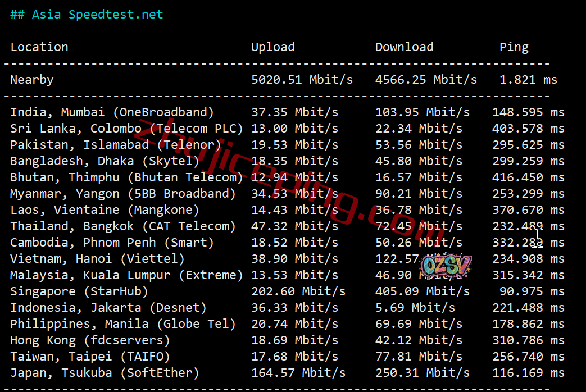Viewport: 586px width, 392px height.
Task: Click the OZSV colorful sticker logo
Action: pyautogui.click(x=446, y=266)
